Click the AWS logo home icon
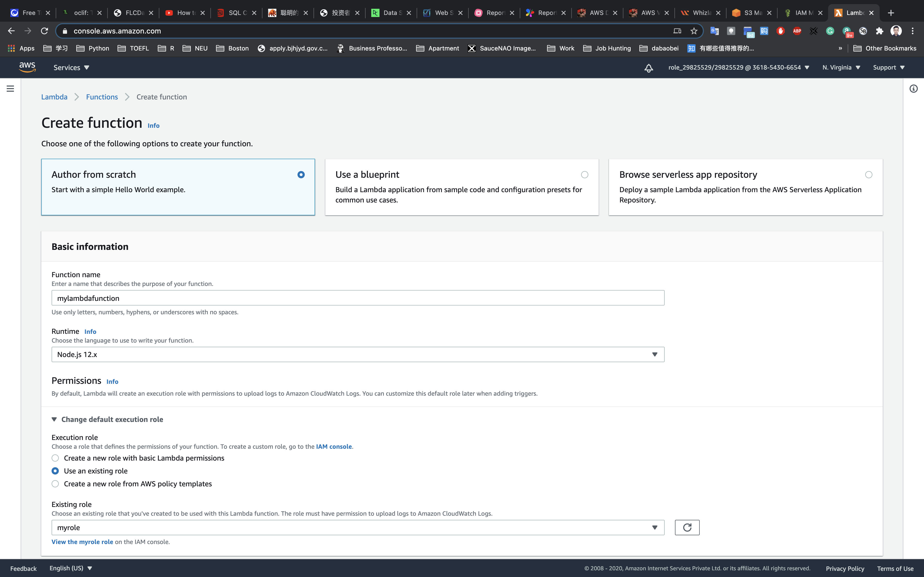This screenshot has width=924, height=577. (x=27, y=67)
